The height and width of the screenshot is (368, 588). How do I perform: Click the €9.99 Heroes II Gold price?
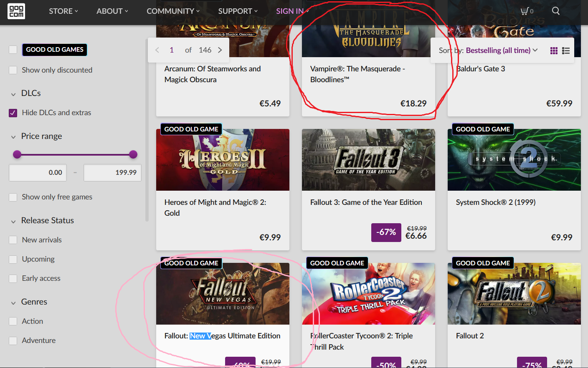pyautogui.click(x=270, y=237)
